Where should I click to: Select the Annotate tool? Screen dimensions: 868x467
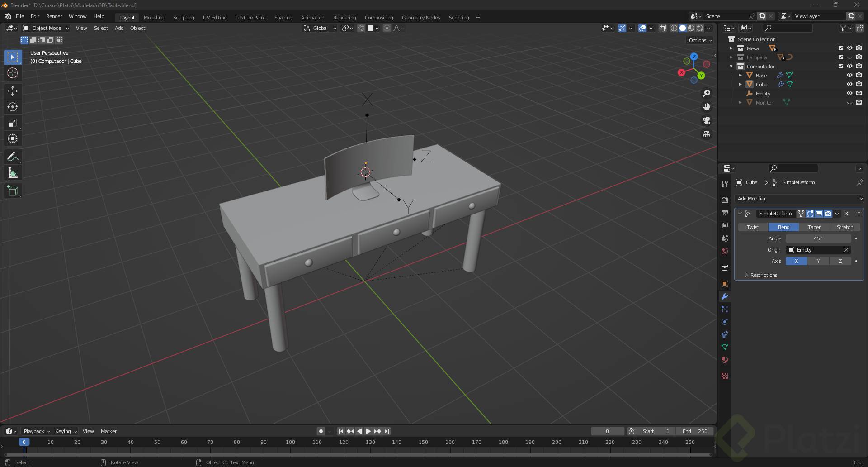coord(13,156)
